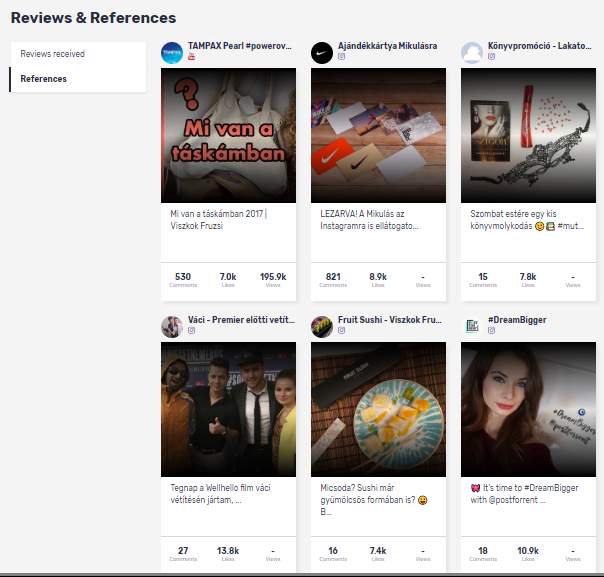Click caption 'Micsoda? Sushi már gyümölcsös formában is?'
Viewport: 604px width, 577px height.
[x=374, y=500]
